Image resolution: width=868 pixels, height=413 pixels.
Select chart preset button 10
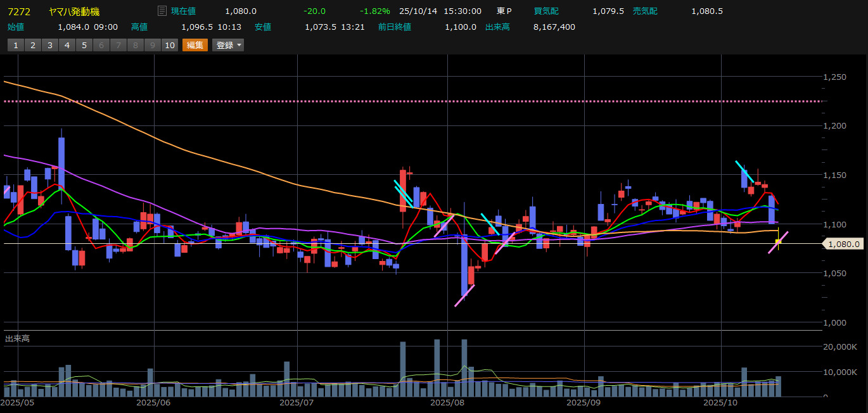click(x=169, y=45)
